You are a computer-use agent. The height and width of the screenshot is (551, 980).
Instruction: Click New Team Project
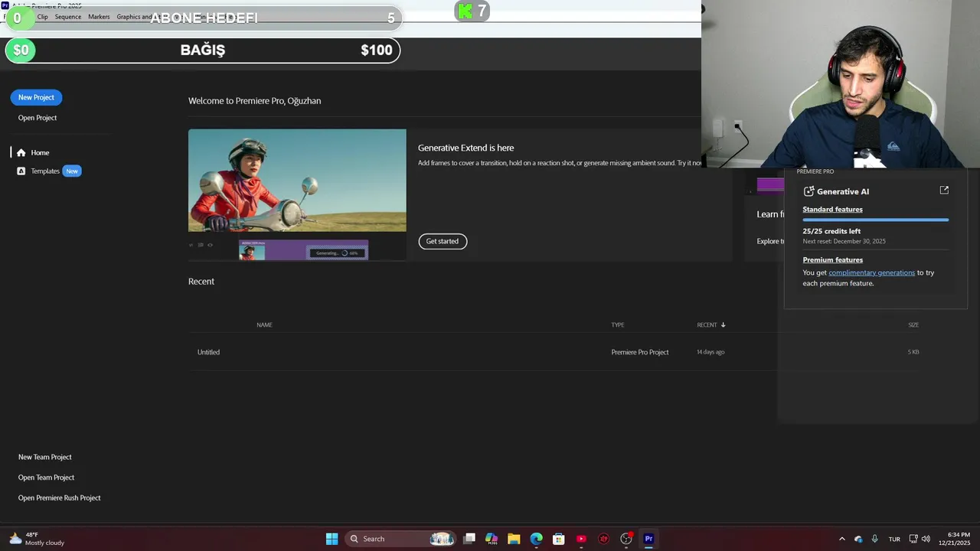(44, 457)
